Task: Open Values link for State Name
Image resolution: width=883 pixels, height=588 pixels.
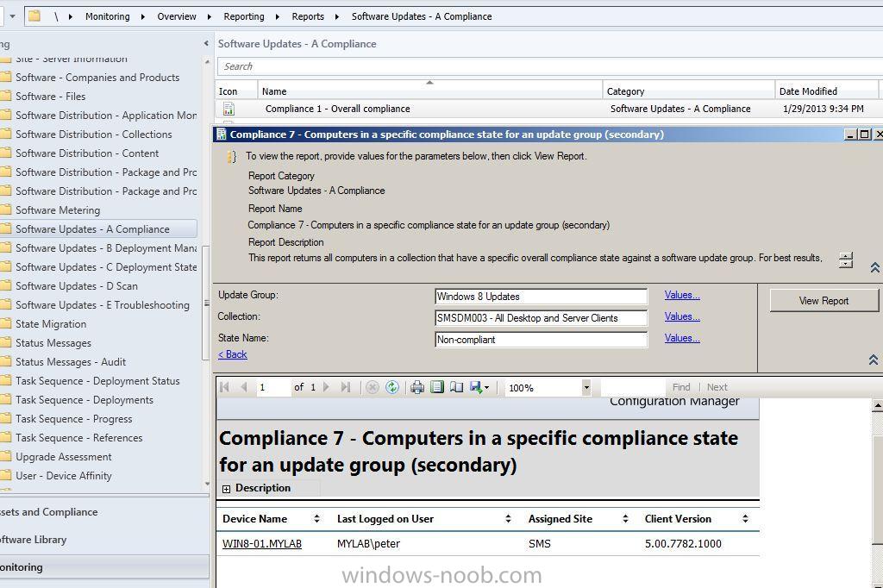Action: (682, 338)
